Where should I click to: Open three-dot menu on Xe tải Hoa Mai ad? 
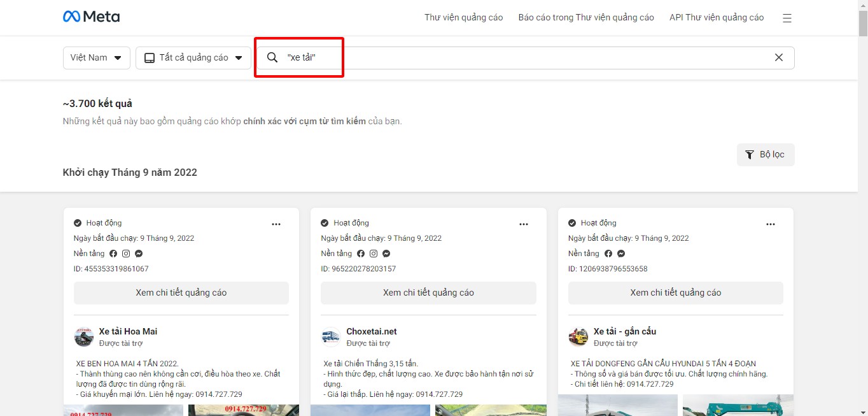click(x=276, y=224)
